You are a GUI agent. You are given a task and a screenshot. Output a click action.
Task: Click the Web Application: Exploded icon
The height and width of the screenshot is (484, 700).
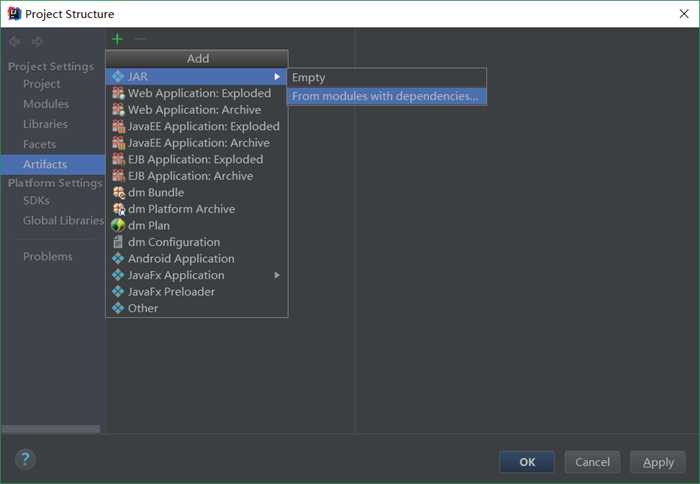118,93
